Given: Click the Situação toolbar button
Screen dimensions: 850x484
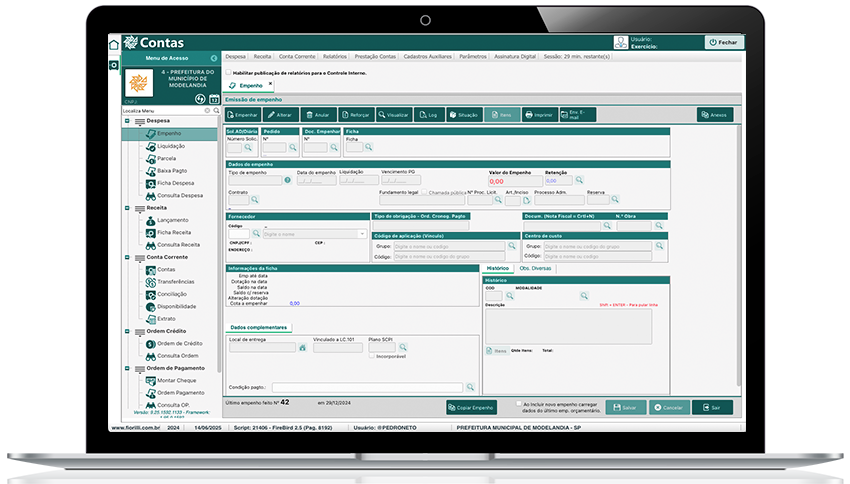Looking at the screenshot, I should click(x=463, y=116).
